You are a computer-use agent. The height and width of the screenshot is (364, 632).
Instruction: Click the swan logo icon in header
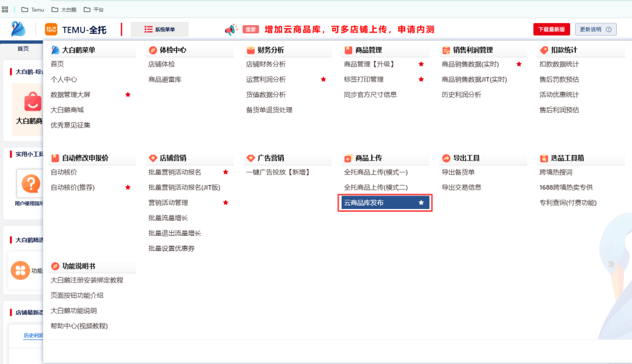(18, 29)
